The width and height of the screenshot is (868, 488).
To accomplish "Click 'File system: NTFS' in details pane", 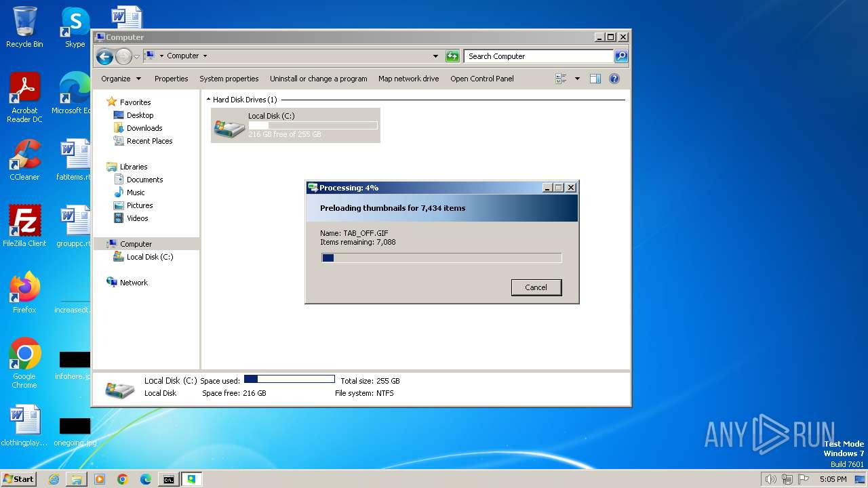I will pos(364,393).
